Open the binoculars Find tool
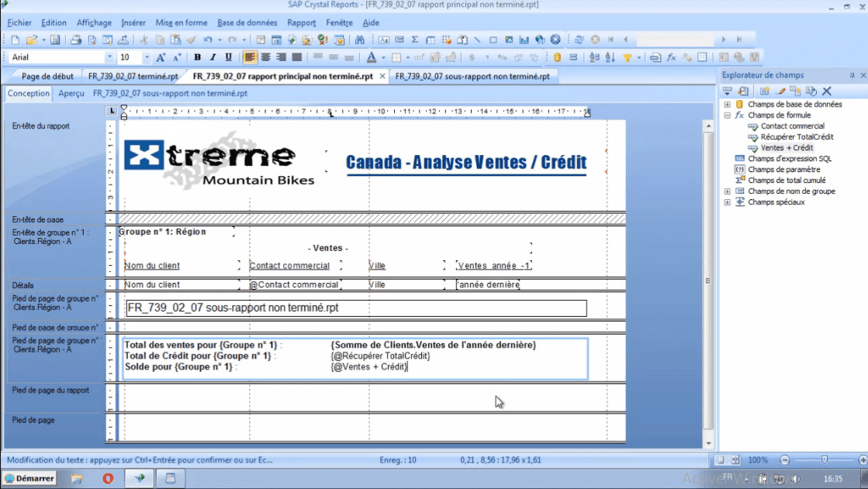Screen dimensions: 868x489 (x=359, y=40)
